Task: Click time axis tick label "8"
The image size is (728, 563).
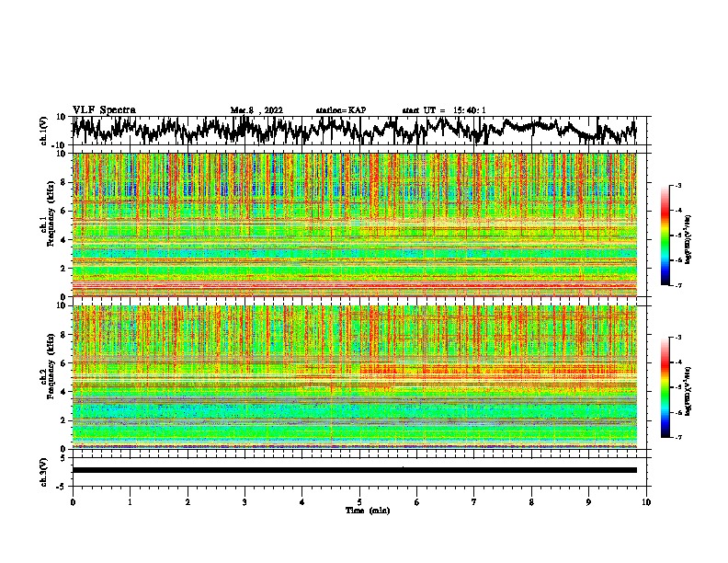Action: coord(531,502)
